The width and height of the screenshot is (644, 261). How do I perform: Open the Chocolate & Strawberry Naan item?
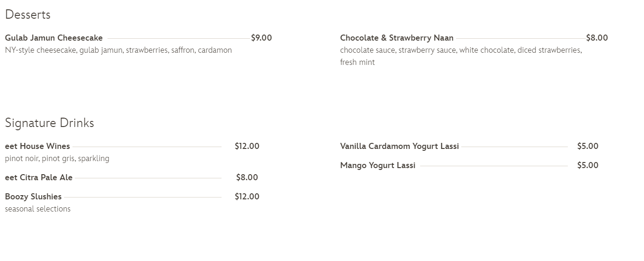coord(397,38)
